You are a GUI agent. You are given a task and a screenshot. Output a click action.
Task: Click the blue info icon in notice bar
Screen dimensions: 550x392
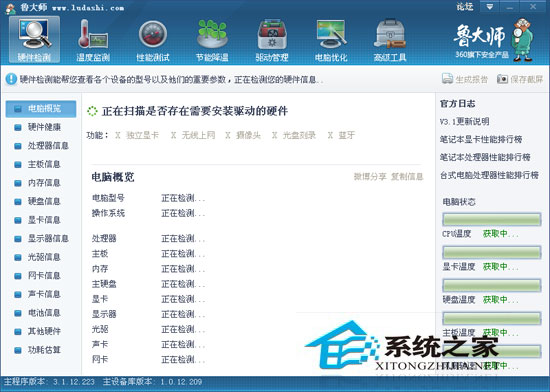11,79
